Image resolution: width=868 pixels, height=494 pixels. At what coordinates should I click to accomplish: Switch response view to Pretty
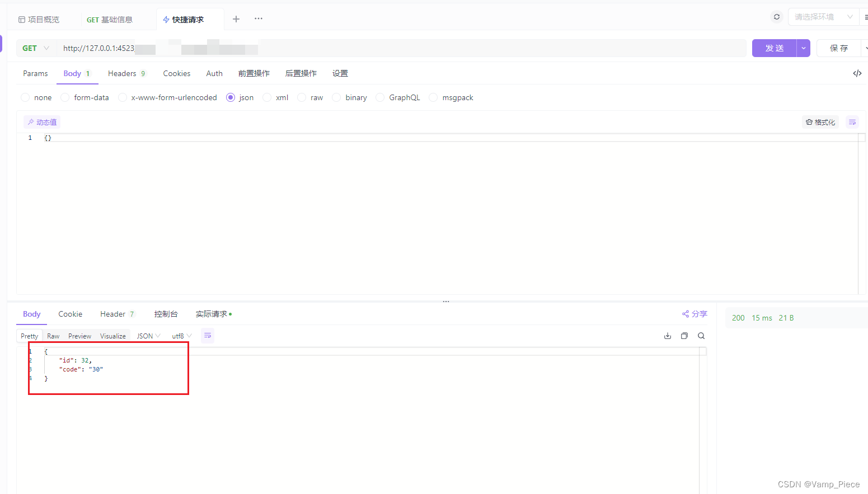(x=30, y=336)
